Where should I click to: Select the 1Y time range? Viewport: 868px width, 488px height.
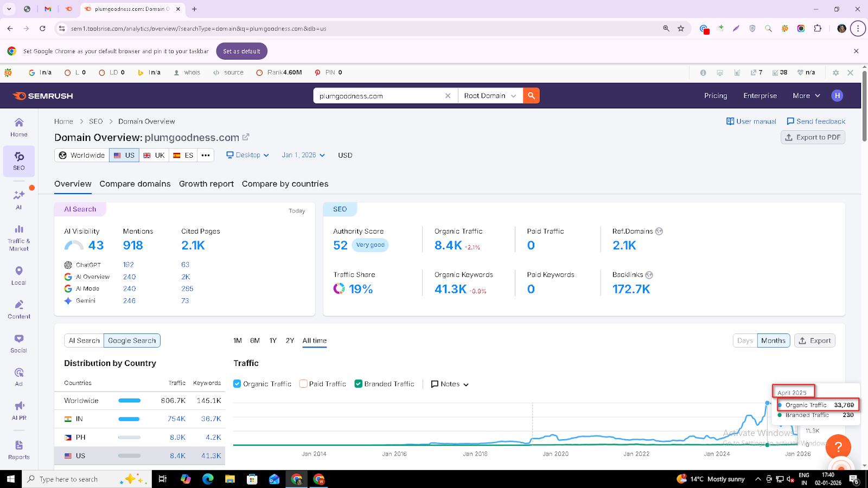[273, 341]
